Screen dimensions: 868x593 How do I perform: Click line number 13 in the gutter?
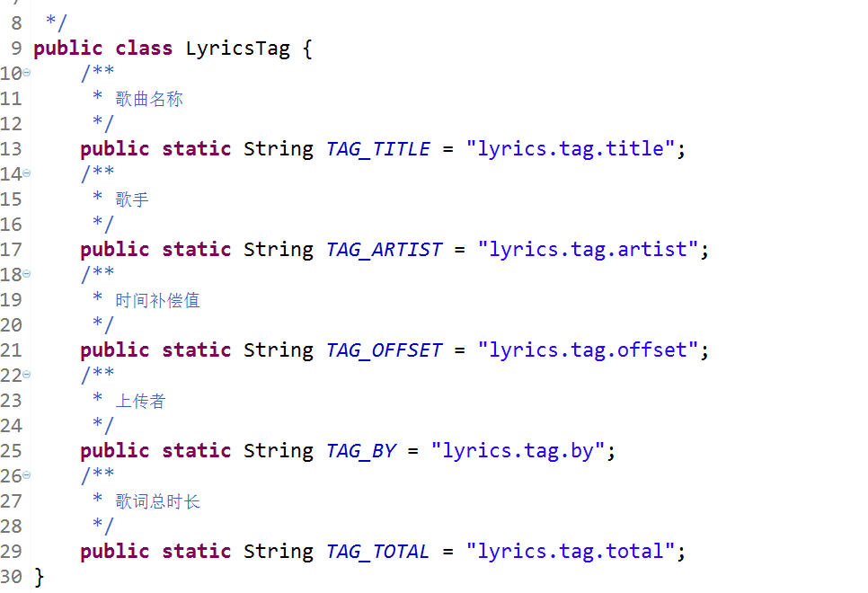coord(12,149)
